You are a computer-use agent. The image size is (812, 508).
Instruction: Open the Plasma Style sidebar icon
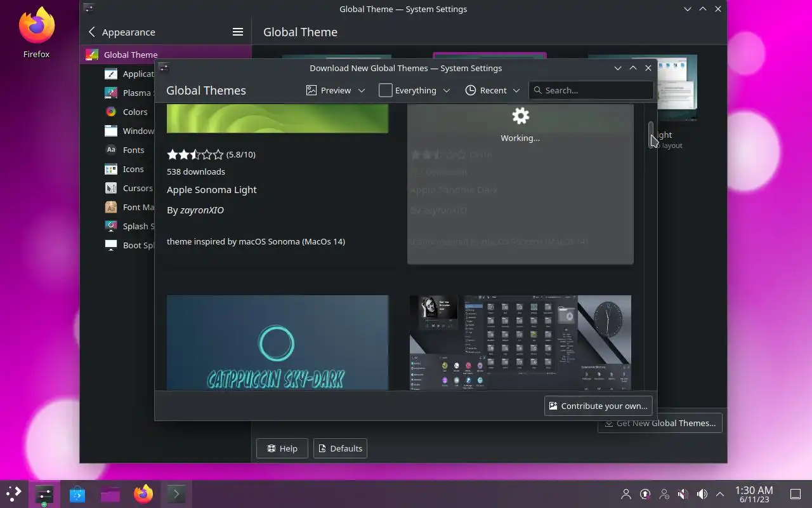point(111,93)
